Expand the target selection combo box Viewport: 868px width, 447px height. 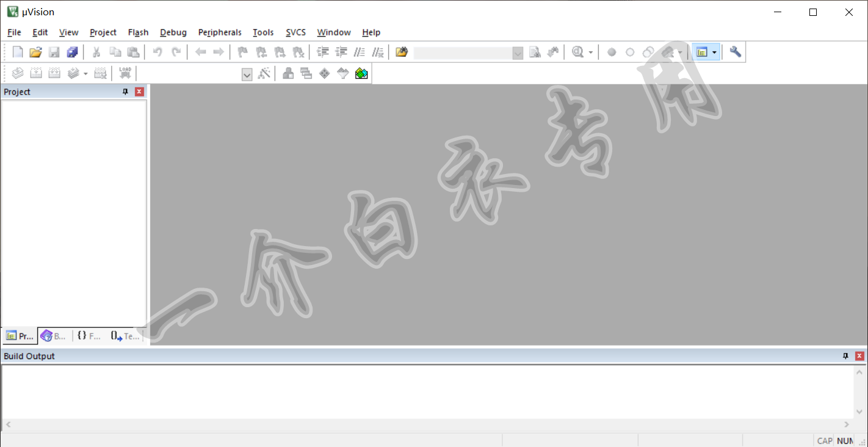247,74
